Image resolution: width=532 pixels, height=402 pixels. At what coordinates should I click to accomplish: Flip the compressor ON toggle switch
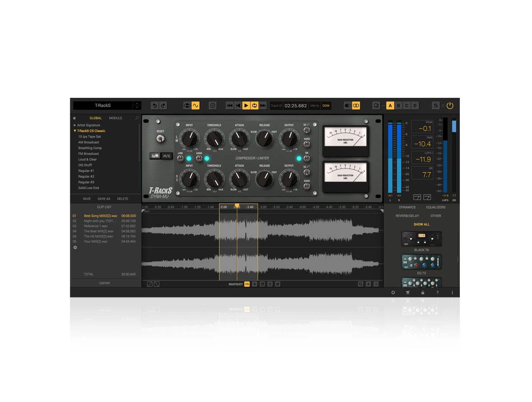pyautogui.click(x=307, y=159)
